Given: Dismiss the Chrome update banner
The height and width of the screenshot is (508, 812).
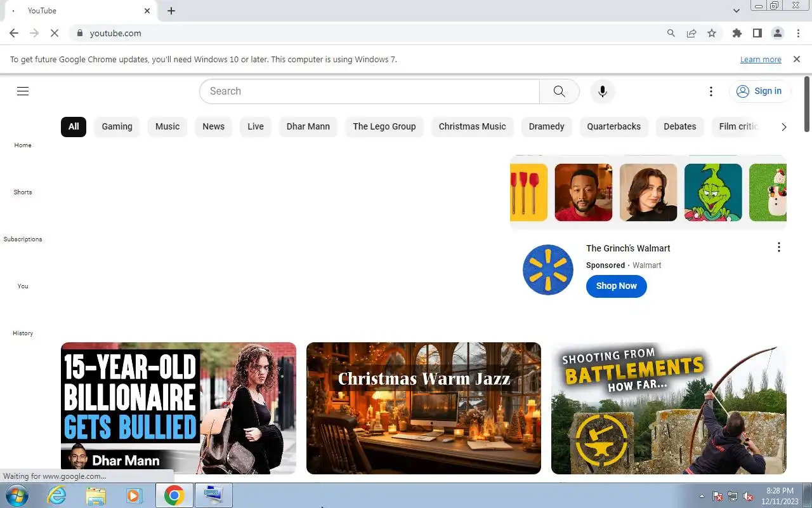Looking at the screenshot, I should click(x=797, y=59).
